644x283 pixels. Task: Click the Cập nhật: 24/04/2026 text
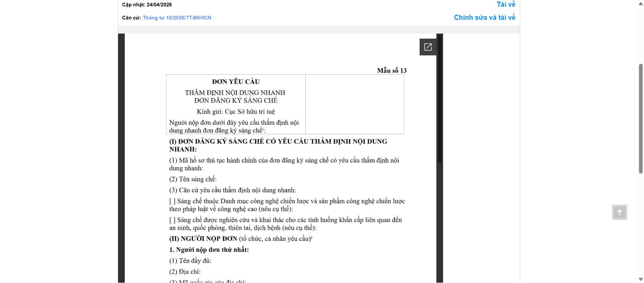[147, 5]
